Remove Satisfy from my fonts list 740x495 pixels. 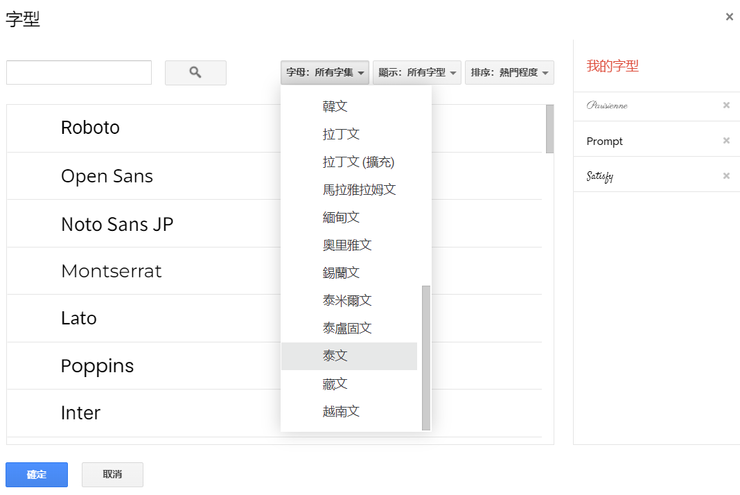726,176
